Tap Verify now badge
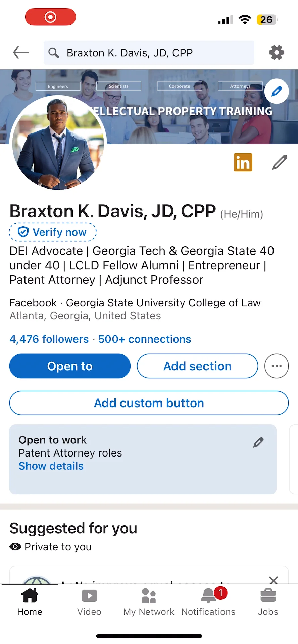The height and width of the screenshot is (644, 298). click(x=53, y=232)
